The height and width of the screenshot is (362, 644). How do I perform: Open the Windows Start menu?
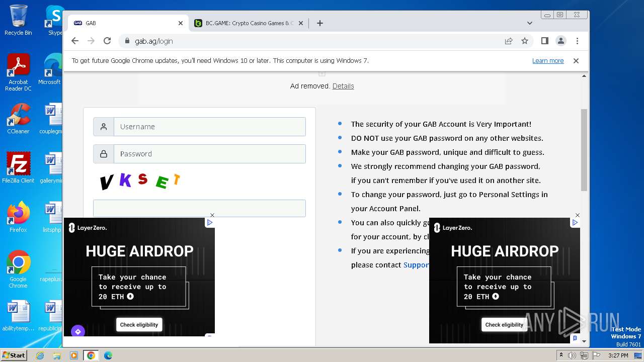[x=14, y=355]
